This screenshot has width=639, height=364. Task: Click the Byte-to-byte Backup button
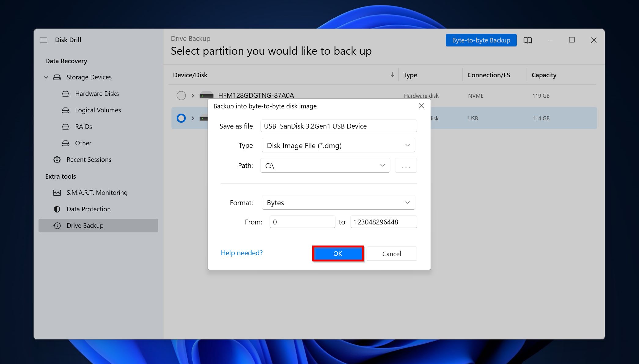tap(481, 39)
